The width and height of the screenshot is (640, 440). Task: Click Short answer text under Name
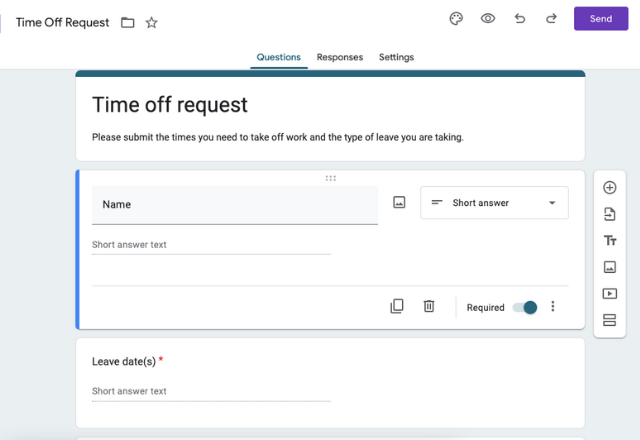point(129,244)
